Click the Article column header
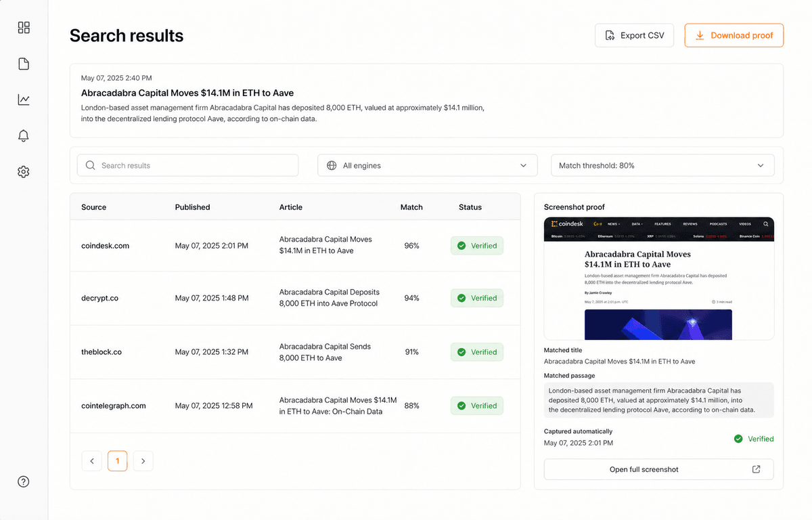Screen dimensions: 812x520 coord(291,207)
